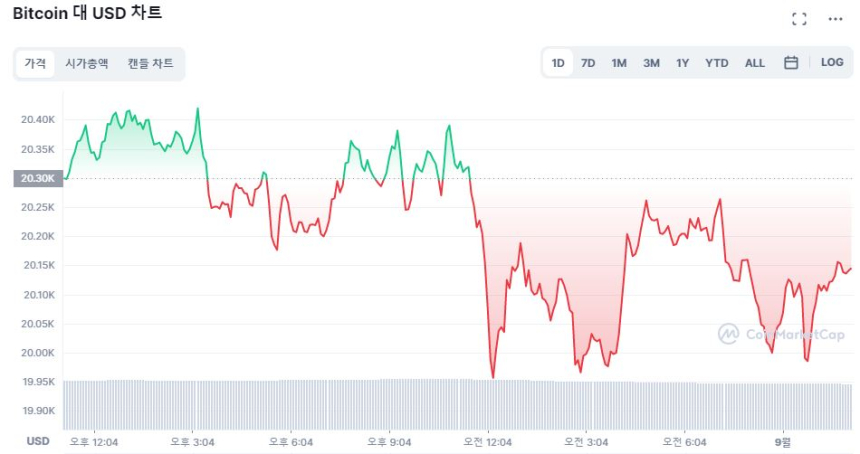The height and width of the screenshot is (454, 860).
Task: Select the 1D time range
Action: click(x=558, y=63)
